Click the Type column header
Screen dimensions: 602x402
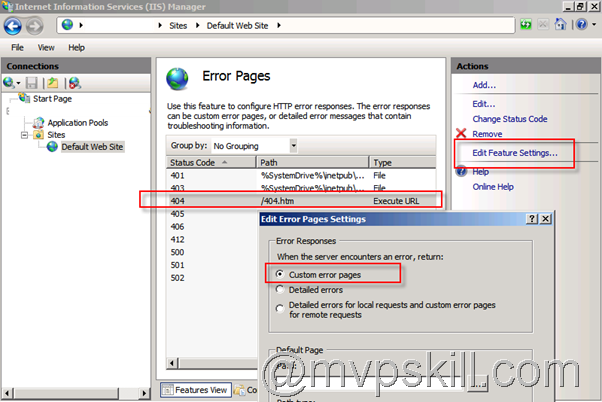(402, 162)
